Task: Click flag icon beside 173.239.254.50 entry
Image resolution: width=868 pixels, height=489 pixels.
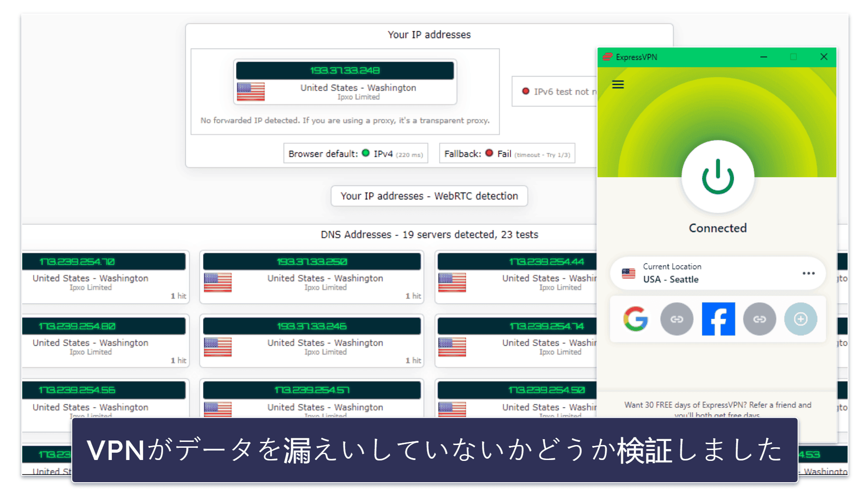Action: click(x=452, y=409)
